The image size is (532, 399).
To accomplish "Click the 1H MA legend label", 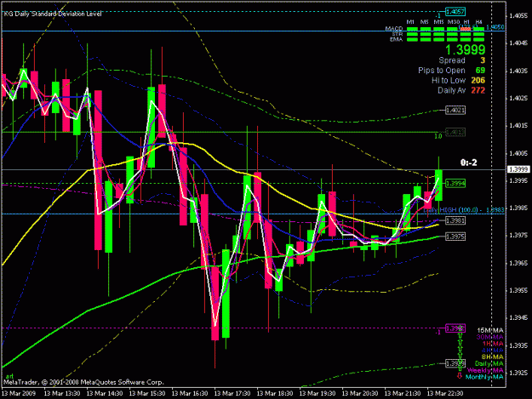I will [x=493, y=344].
